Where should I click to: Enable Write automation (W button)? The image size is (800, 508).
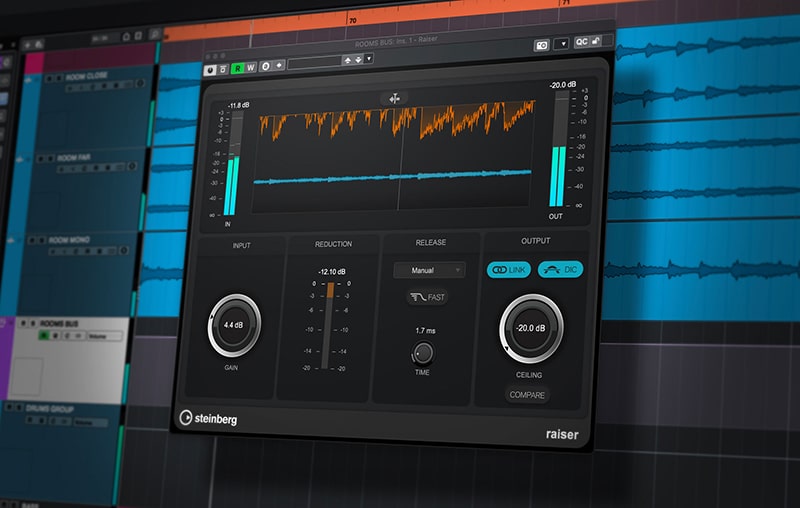[x=251, y=67]
